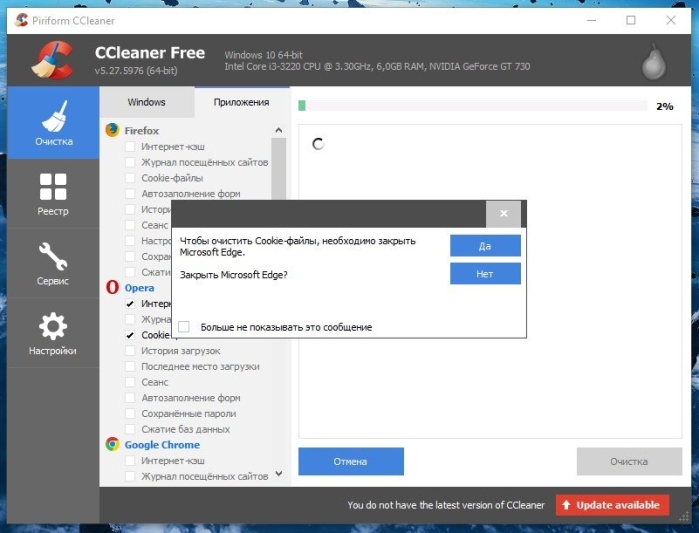Check Opera Автозаполнение форм checkbox
This screenshot has height=533, width=699.
[130, 398]
